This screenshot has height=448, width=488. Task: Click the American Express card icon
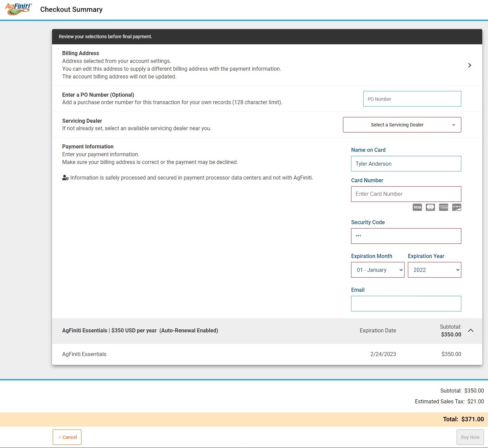coord(443,207)
